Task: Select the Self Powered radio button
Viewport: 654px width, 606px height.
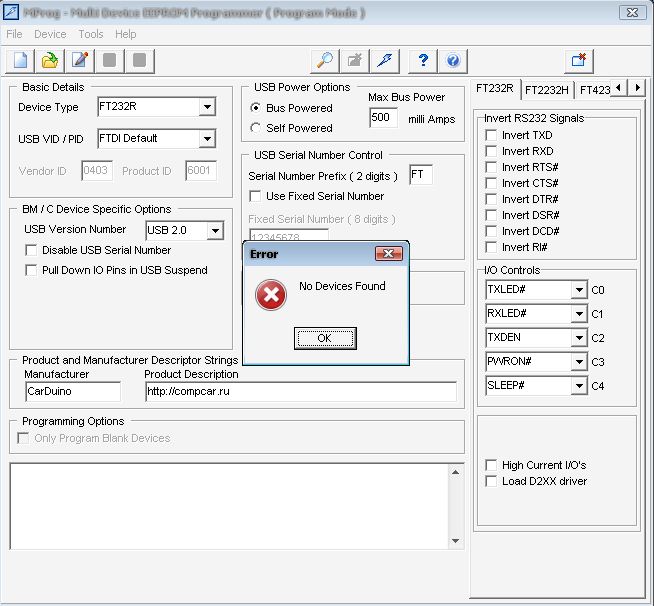Action: tap(256, 128)
